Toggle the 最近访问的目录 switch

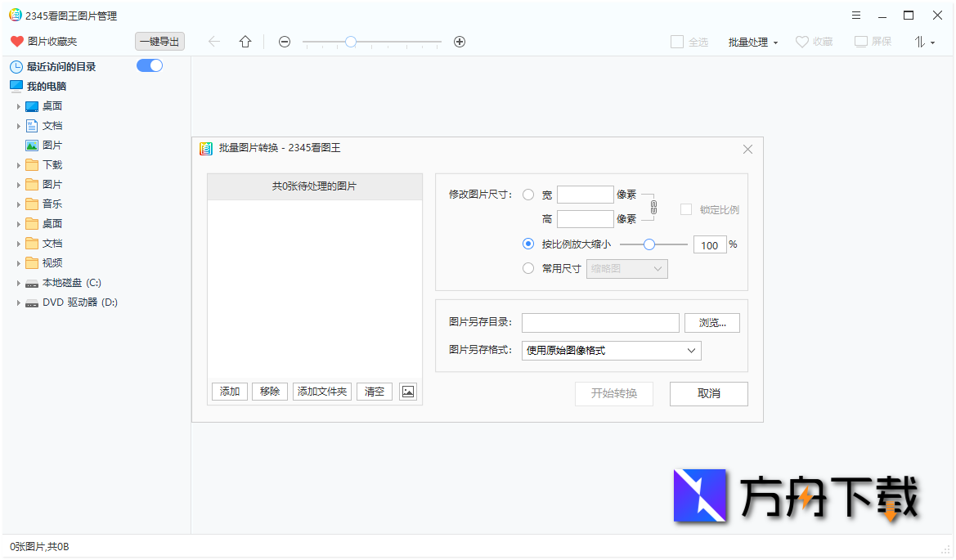pyautogui.click(x=150, y=65)
